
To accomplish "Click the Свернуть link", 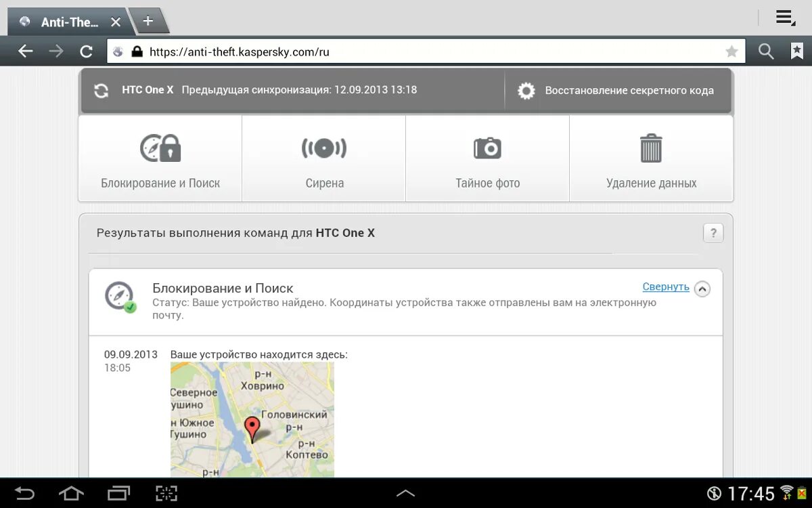I will (x=666, y=287).
